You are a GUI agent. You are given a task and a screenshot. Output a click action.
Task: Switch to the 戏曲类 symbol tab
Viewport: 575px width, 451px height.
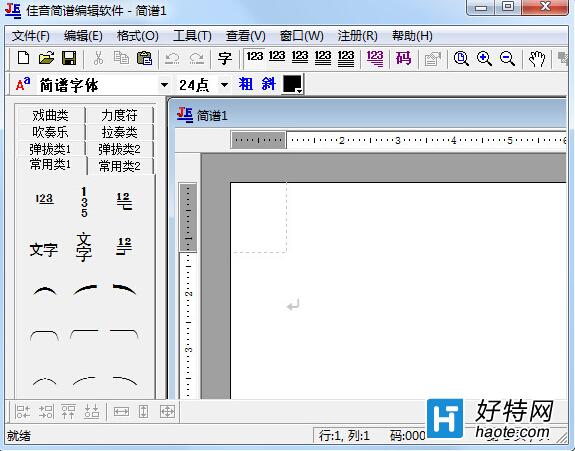(50, 115)
